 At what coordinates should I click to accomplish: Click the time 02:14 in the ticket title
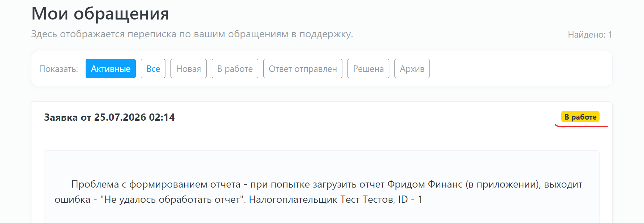pyautogui.click(x=162, y=117)
